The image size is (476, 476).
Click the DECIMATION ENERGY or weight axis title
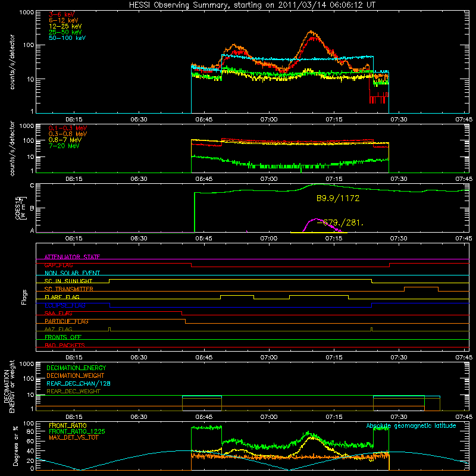tap(9, 387)
